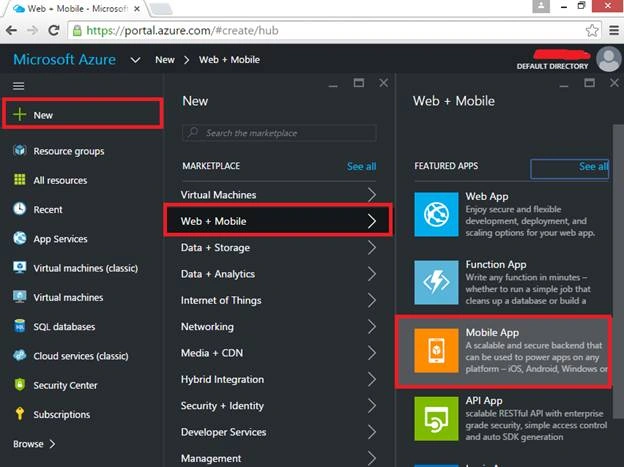
Task: Click the orange Mobile App icon
Action: [436, 350]
